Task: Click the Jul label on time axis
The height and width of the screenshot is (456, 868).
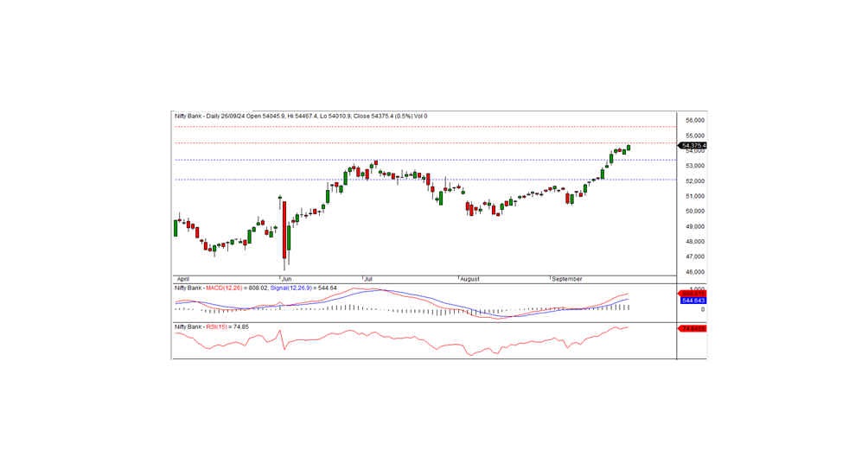Action: click(368, 280)
